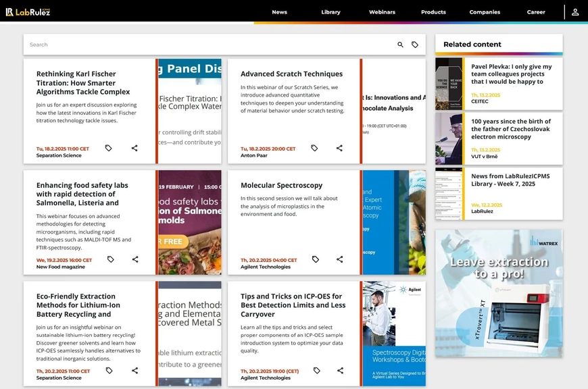This screenshot has height=389, width=588.
Task: Open the Advanced Scratch Techniques title
Action: pos(291,74)
